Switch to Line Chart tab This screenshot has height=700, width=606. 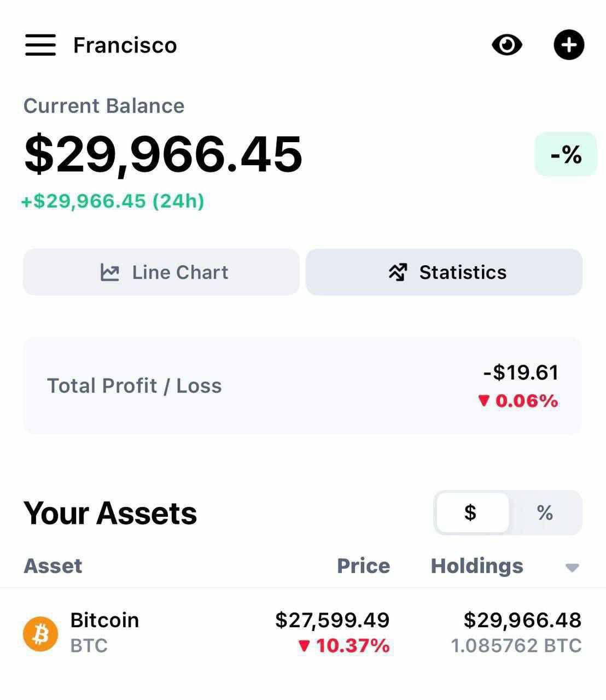161,272
